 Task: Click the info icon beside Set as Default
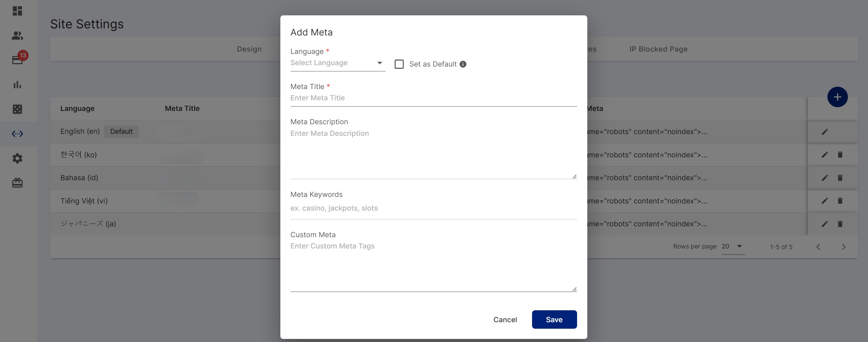pos(463,64)
